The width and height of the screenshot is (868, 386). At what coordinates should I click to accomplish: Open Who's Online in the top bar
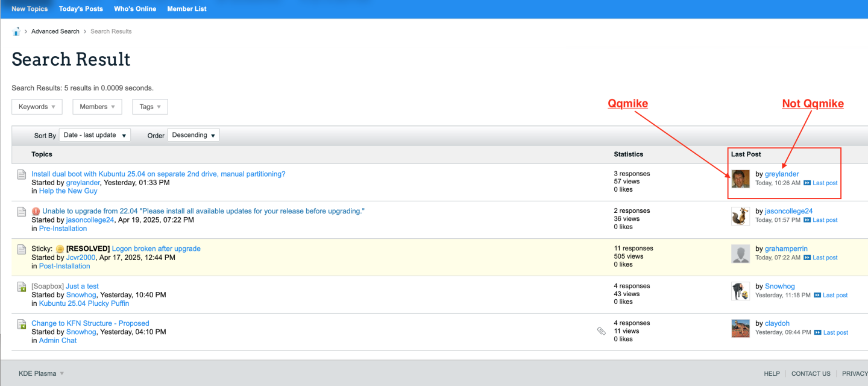(x=135, y=9)
